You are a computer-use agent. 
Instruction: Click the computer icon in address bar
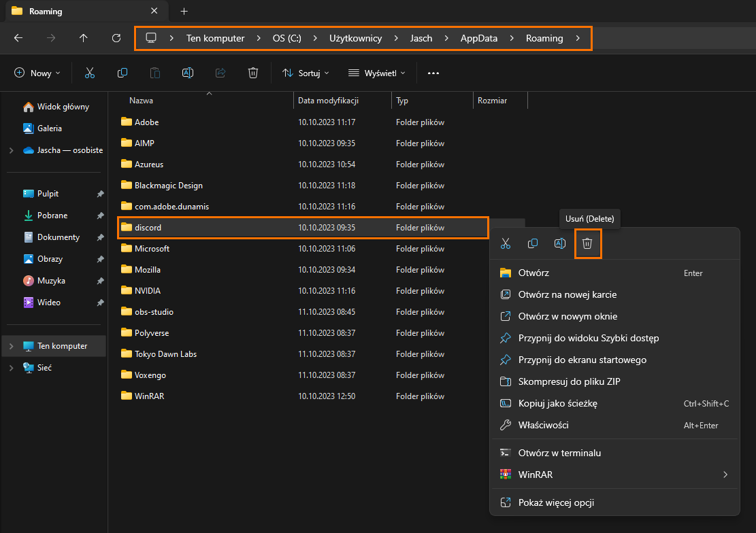151,38
